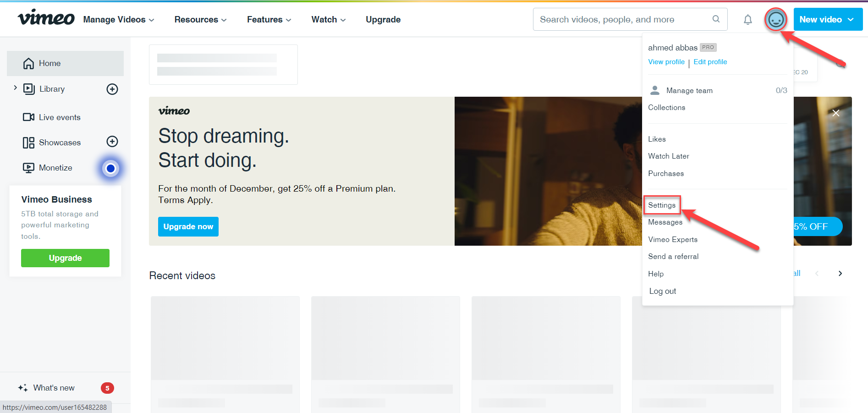Expand the Library tree chevron

(15, 88)
